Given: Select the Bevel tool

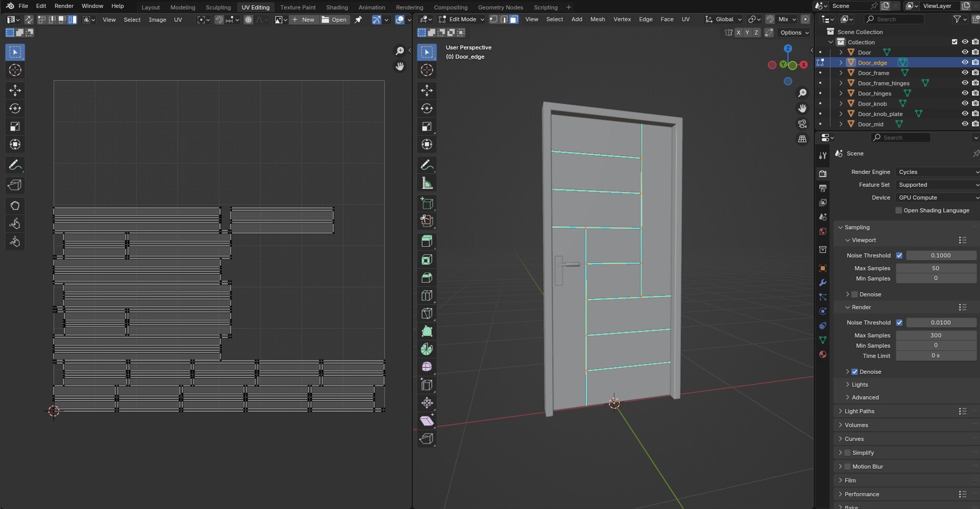Looking at the screenshot, I should 427,277.
